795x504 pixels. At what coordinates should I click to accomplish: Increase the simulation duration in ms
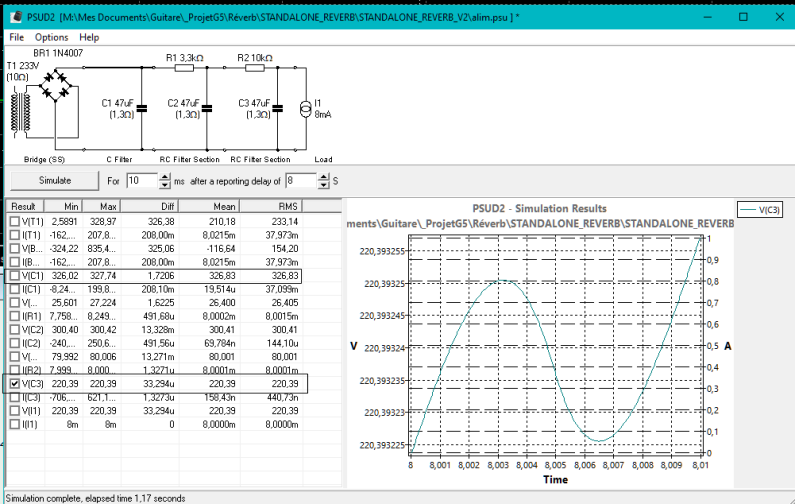click(166, 176)
